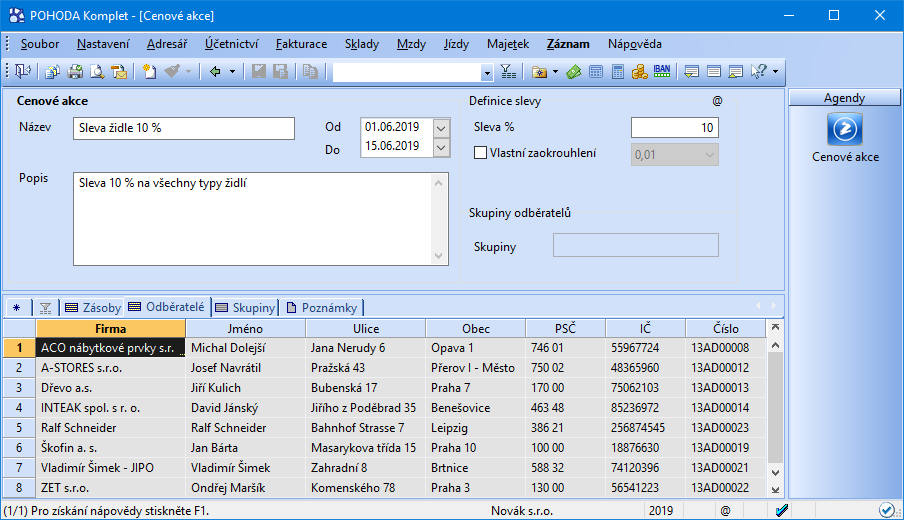Viewport: 904px width, 520px height.
Task: Sort by the Obec column header
Action: point(476,329)
